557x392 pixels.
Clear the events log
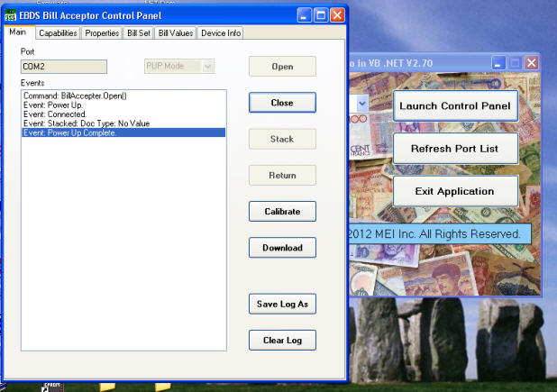[282, 340]
